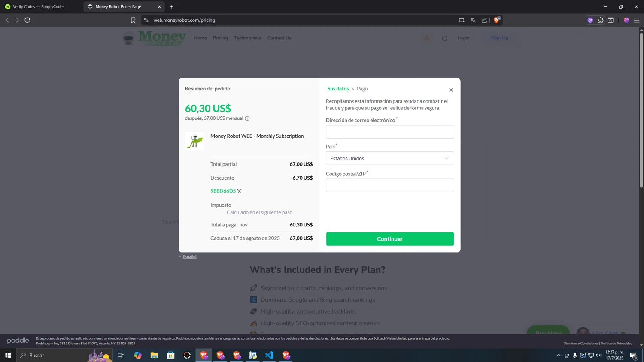
Task: Open browser extensions puzzle icon
Action: coord(601,20)
